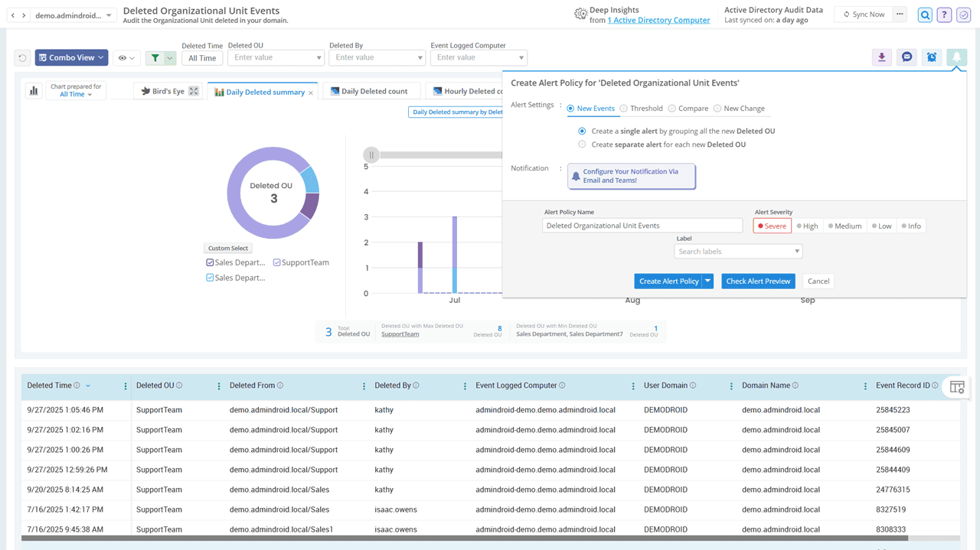980x550 pixels.
Task: Open the Search labels dropdown
Action: pyautogui.click(x=738, y=252)
